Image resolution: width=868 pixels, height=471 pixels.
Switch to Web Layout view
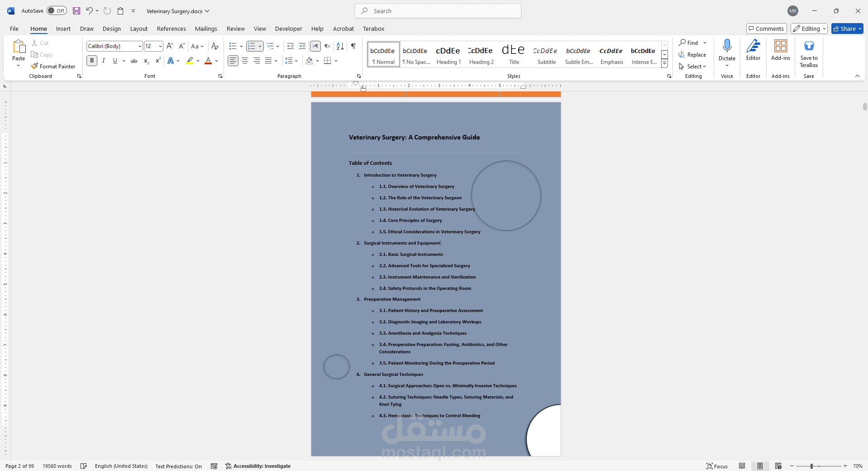point(778,466)
